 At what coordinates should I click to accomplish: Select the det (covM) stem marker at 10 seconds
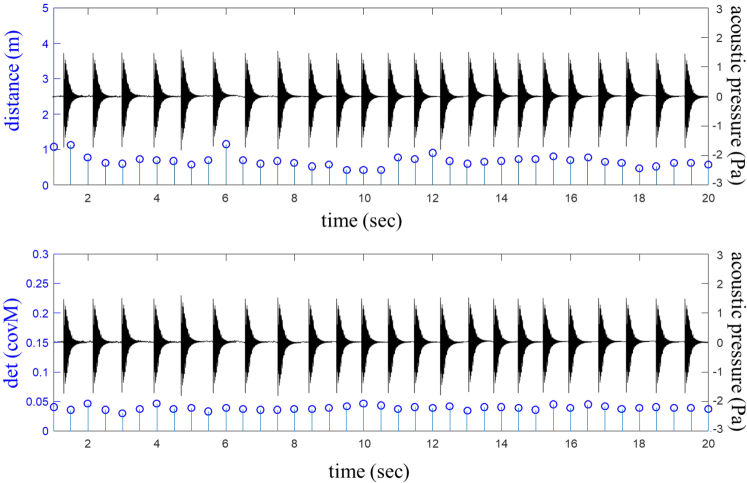(x=363, y=403)
